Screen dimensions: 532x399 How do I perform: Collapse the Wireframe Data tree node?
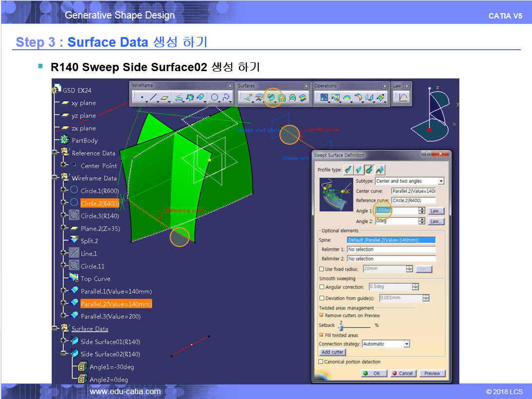click(55, 178)
